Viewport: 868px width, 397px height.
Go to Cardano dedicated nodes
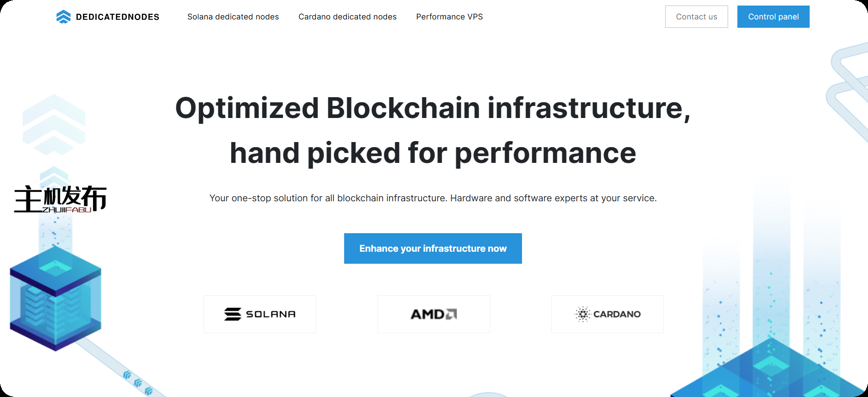tap(347, 17)
